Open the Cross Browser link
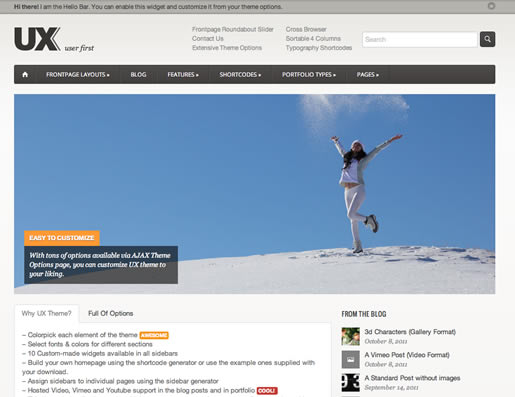Viewport: 515px width, 397px height. tap(306, 29)
